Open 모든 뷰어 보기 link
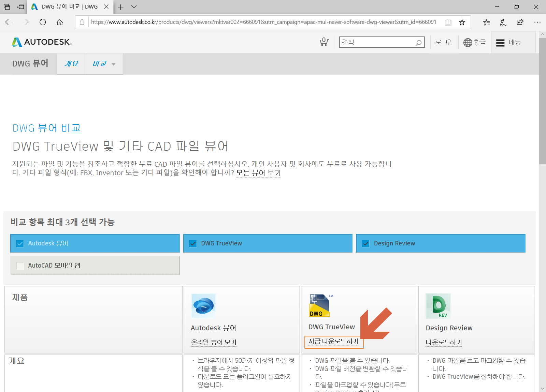This screenshot has height=392, width=546. (258, 173)
